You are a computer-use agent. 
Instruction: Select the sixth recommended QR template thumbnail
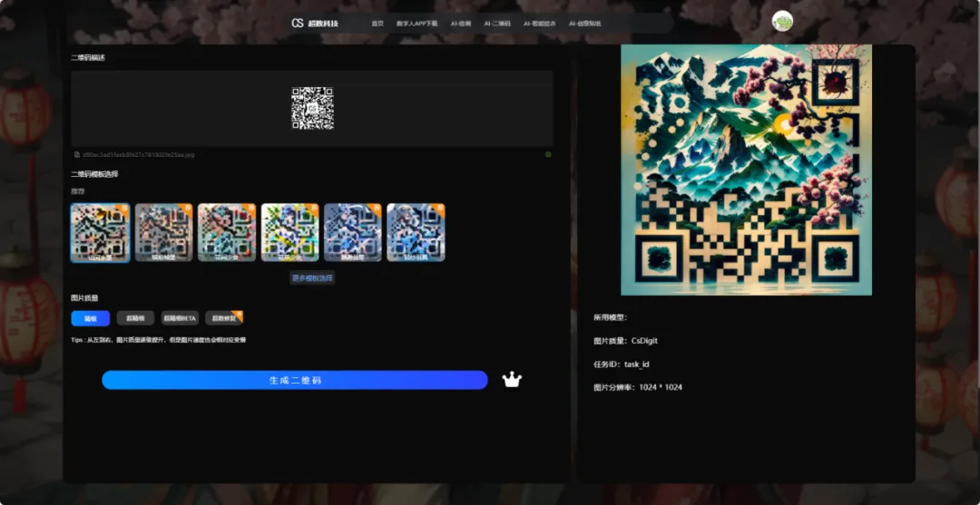pos(416,232)
